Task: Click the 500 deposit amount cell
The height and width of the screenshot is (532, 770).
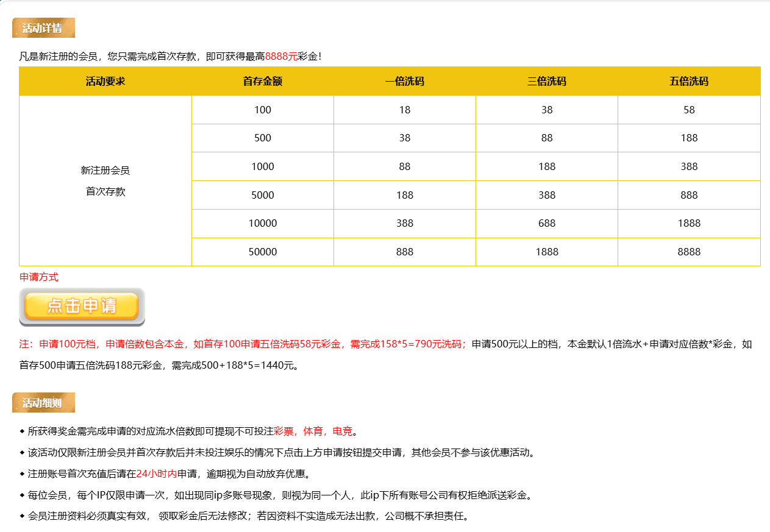Action: (x=263, y=138)
